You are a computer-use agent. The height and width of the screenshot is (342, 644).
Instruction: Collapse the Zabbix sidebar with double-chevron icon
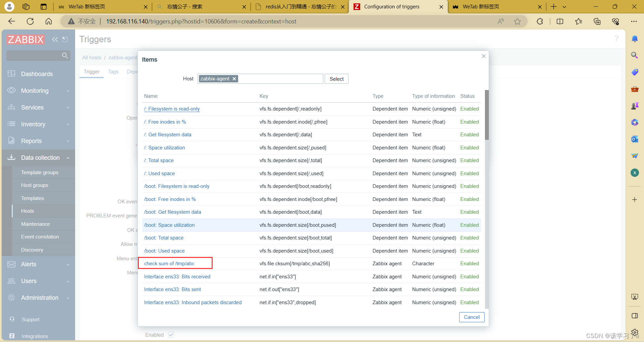point(55,40)
